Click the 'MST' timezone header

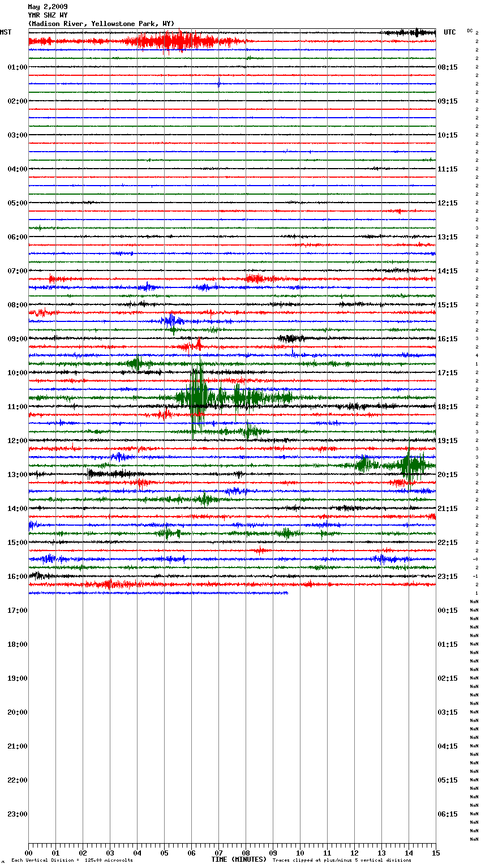[6, 32]
